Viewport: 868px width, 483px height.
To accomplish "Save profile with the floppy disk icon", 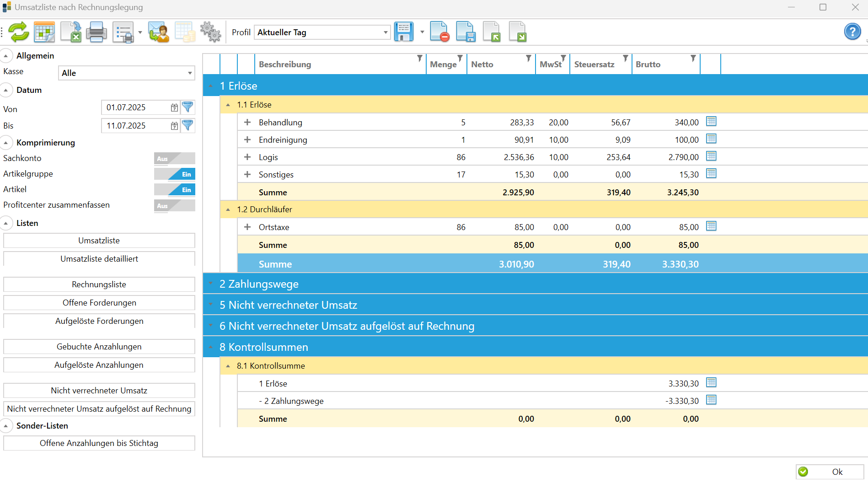I will coord(403,32).
